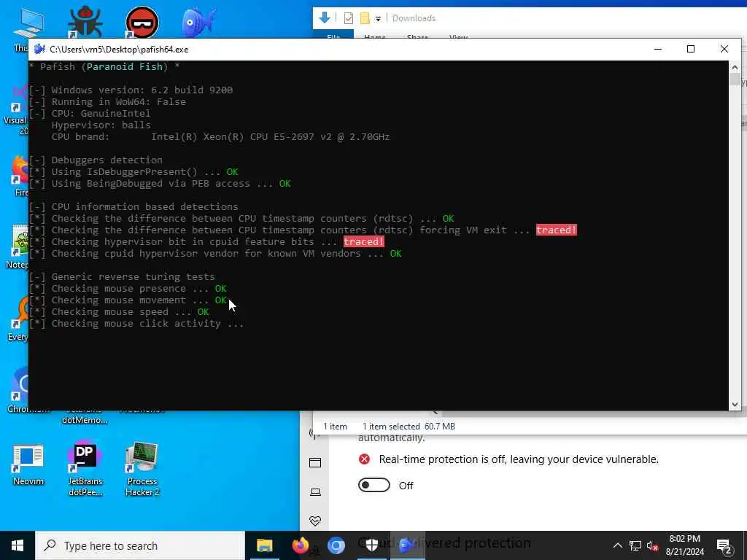Open App & browser control in Windows Security sidebar

coord(315,462)
